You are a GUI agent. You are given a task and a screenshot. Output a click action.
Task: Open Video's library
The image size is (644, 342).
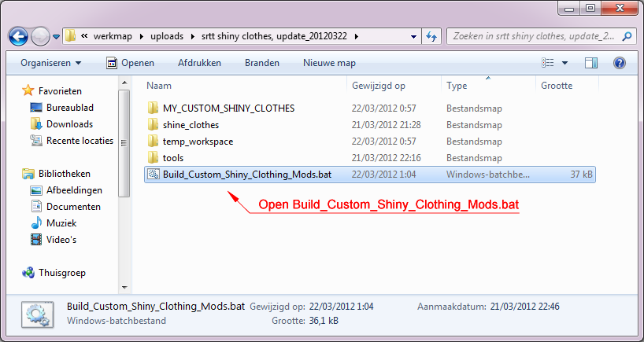[x=61, y=240]
